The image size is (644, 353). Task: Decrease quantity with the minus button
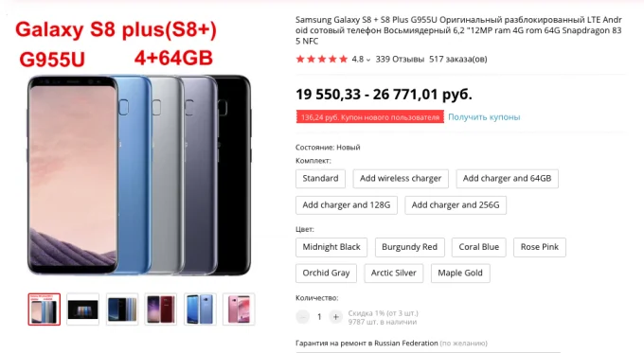click(303, 317)
